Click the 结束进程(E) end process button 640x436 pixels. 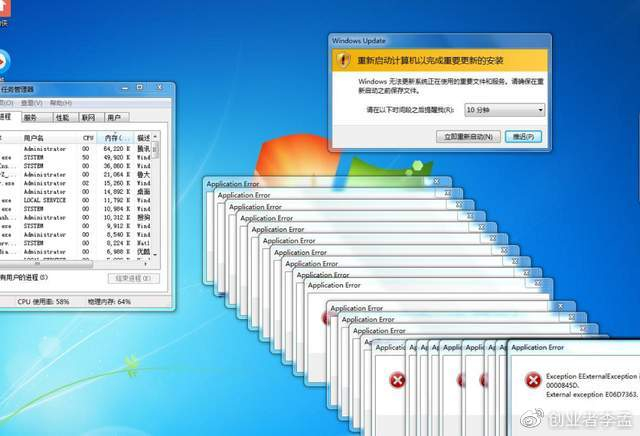133,278
